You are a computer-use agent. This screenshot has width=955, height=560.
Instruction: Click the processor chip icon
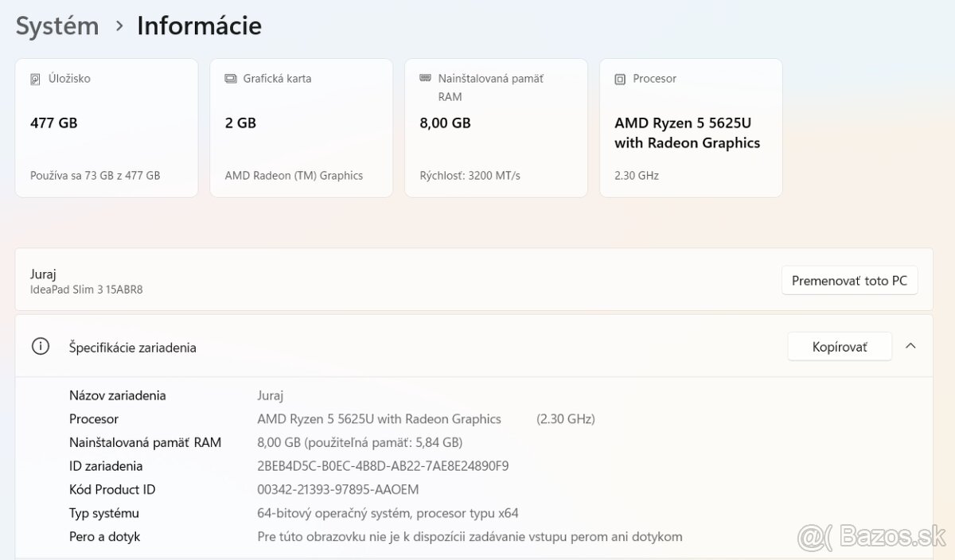(x=620, y=79)
